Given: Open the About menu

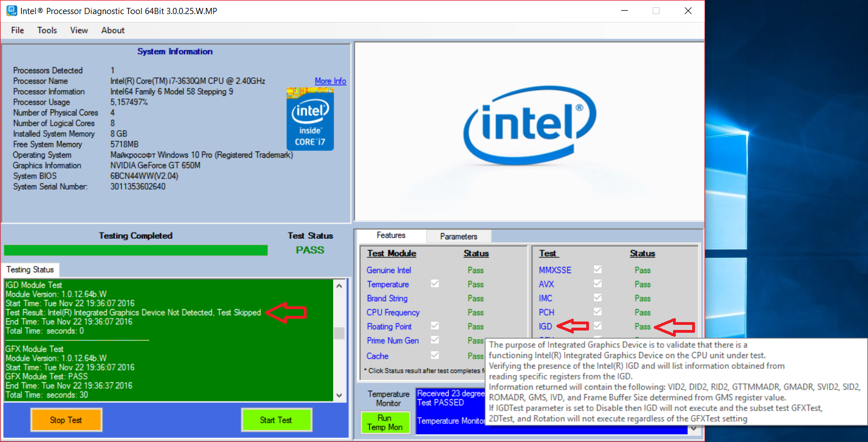Looking at the screenshot, I should (x=113, y=30).
